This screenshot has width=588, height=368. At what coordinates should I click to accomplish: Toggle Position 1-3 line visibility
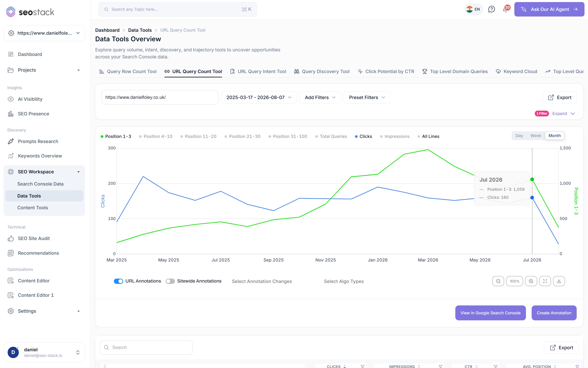[116, 136]
